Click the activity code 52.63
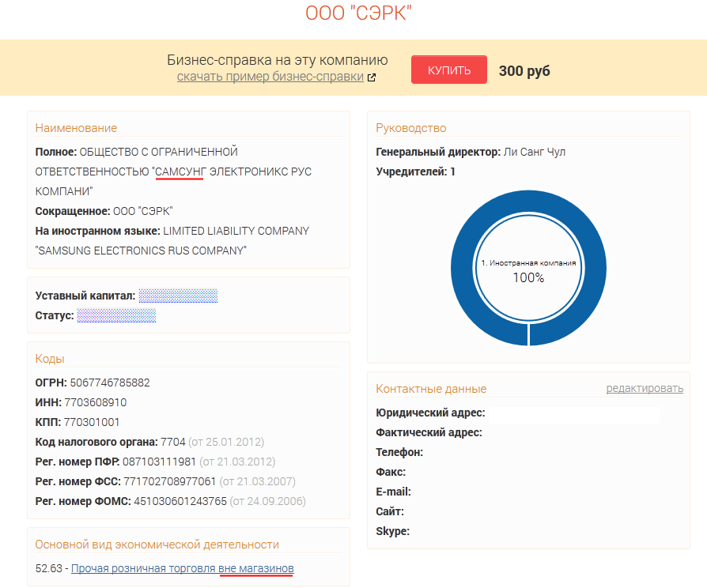The width and height of the screenshot is (707, 588). click(x=49, y=568)
